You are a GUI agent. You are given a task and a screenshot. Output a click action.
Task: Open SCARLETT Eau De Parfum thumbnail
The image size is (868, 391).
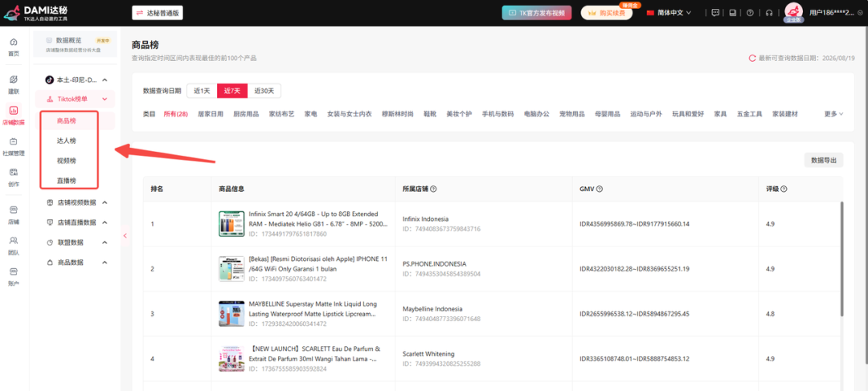(231, 359)
